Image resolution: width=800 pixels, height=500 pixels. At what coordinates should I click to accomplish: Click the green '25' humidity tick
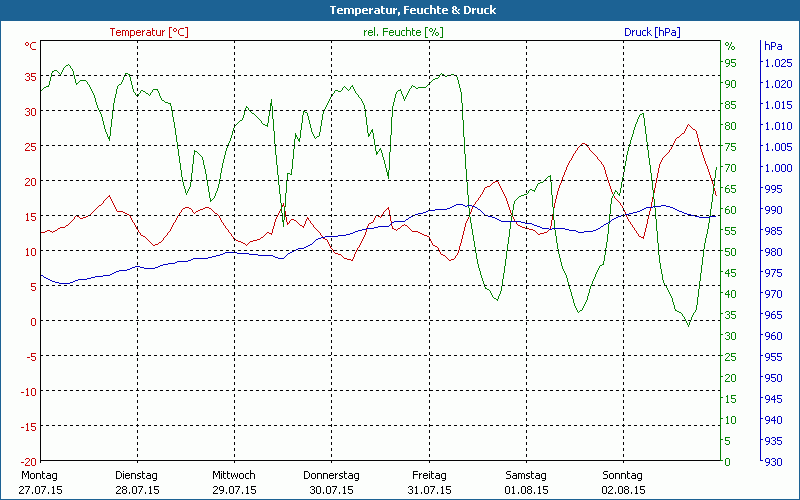(x=731, y=357)
